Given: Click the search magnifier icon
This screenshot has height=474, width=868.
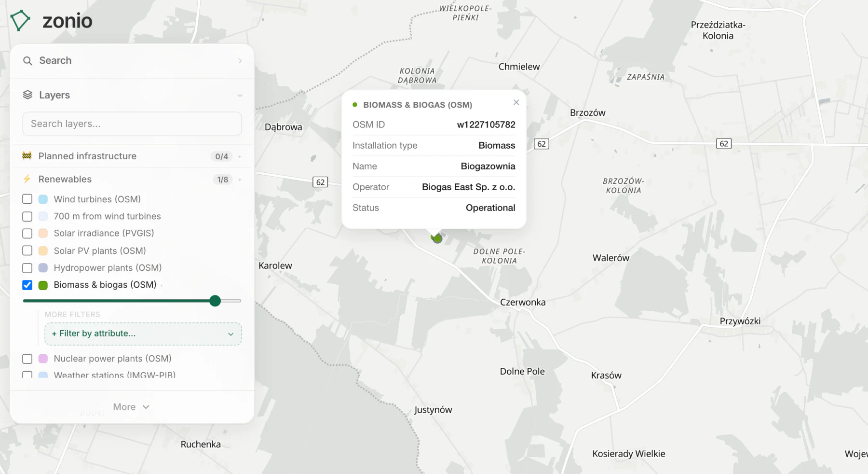Looking at the screenshot, I should click(x=28, y=61).
